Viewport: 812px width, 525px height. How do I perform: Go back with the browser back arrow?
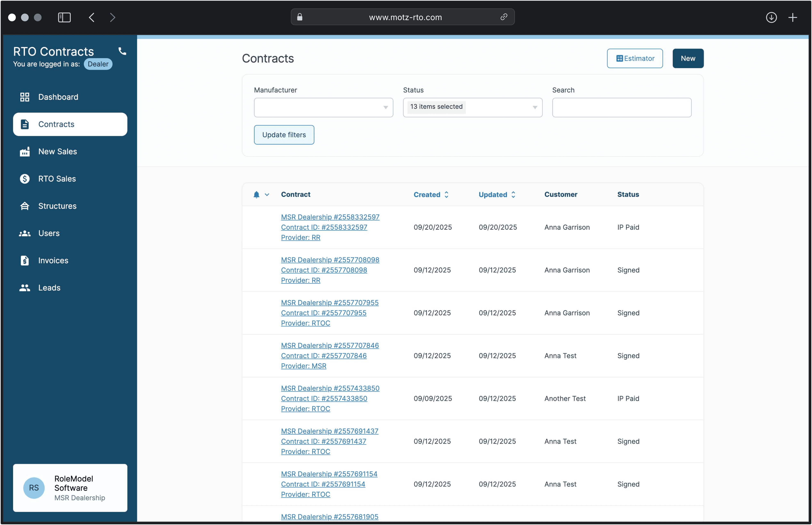click(x=92, y=17)
